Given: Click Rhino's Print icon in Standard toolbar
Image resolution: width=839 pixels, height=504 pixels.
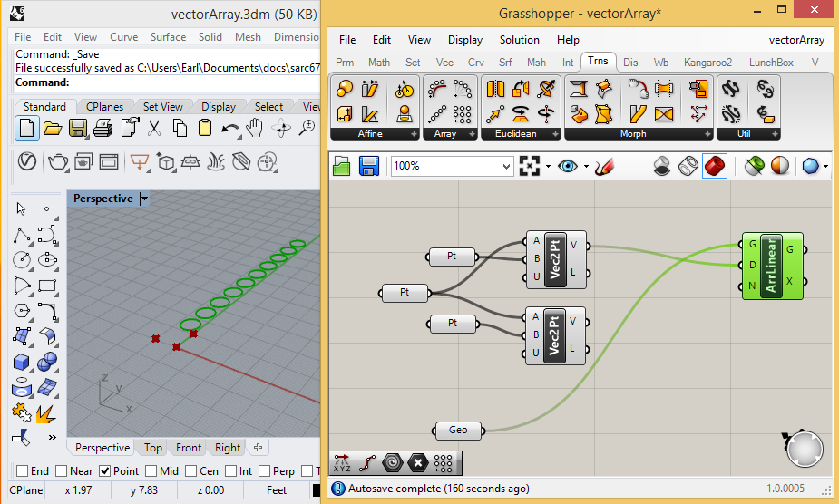Looking at the screenshot, I should tap(102, 128).
